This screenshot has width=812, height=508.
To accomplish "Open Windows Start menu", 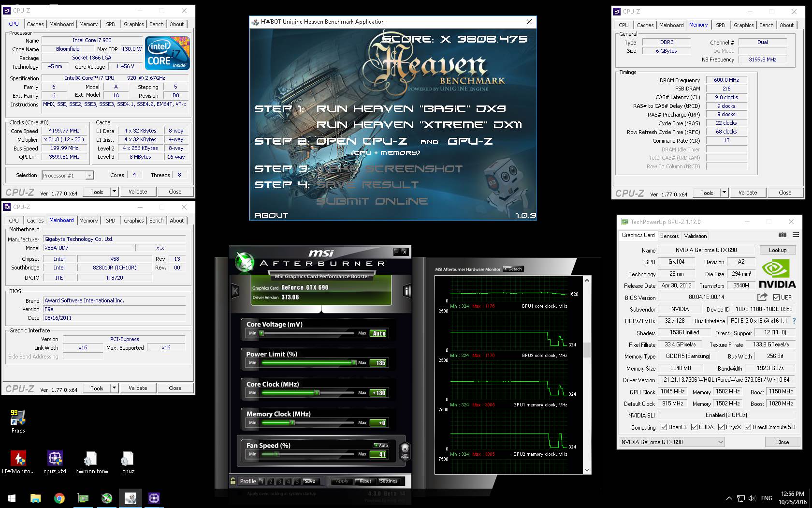I will [x=12, y=498].
